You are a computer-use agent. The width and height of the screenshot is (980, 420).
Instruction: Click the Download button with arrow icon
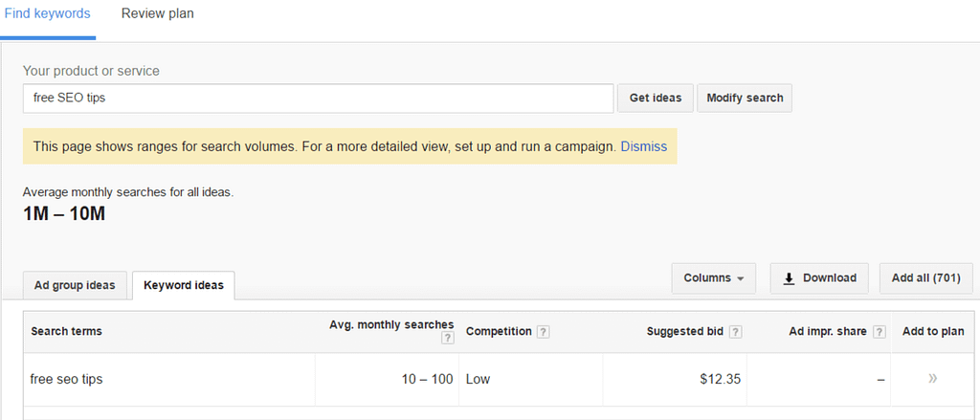coord(819,278)
